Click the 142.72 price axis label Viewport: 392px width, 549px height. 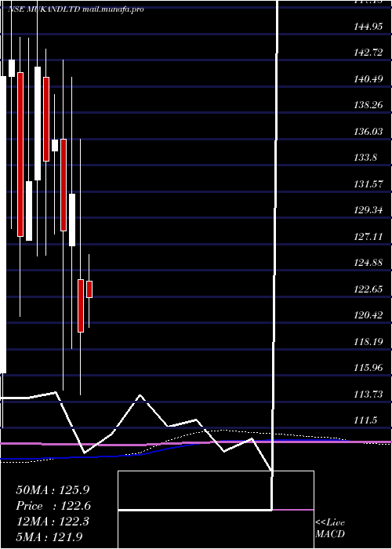click(x=368, y=53)
